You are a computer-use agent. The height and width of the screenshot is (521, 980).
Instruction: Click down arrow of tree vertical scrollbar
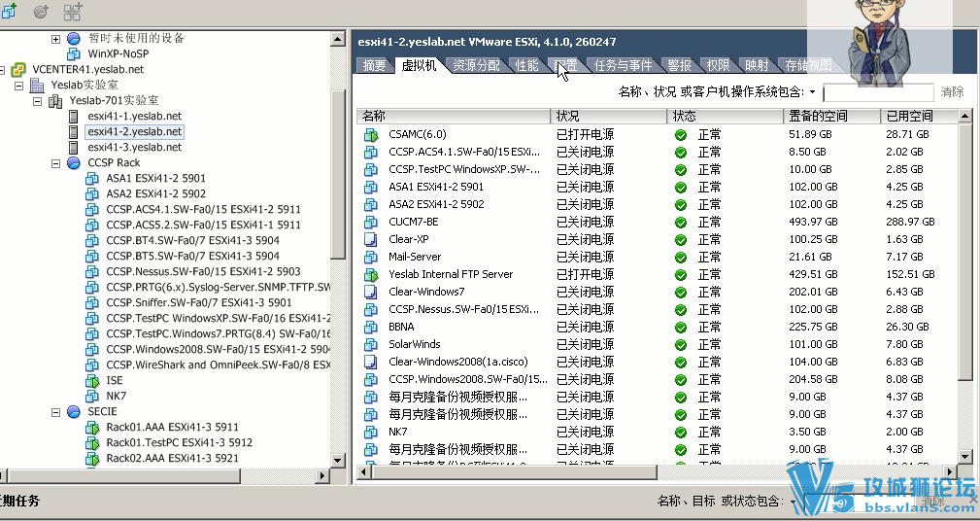point(337,461)
